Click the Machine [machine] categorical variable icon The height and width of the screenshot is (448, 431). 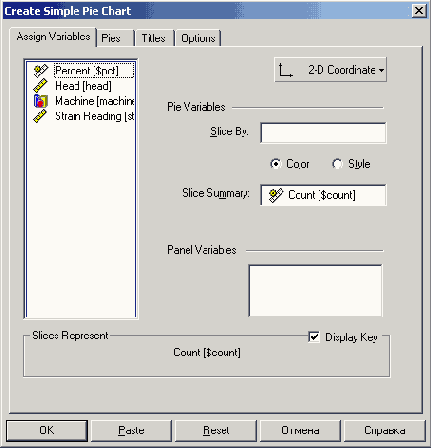pos(41,101)
